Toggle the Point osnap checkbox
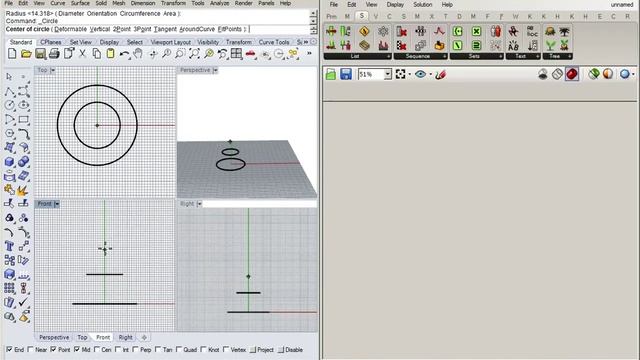Viewport: 640px width, 360px height. [53, 349]
